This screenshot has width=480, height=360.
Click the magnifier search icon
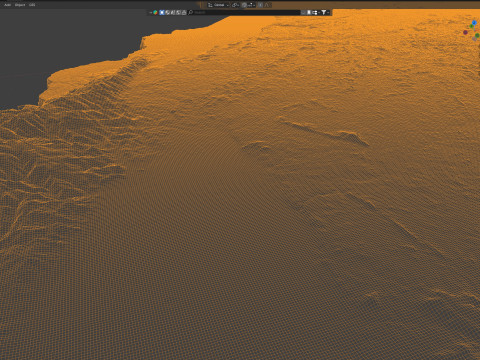coord(191,12)
